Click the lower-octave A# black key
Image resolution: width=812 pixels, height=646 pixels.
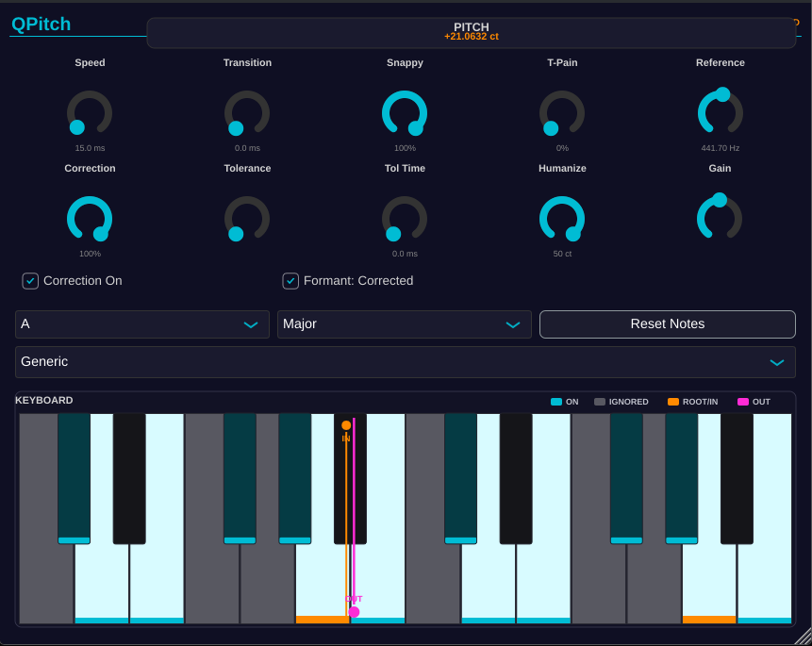350,478
